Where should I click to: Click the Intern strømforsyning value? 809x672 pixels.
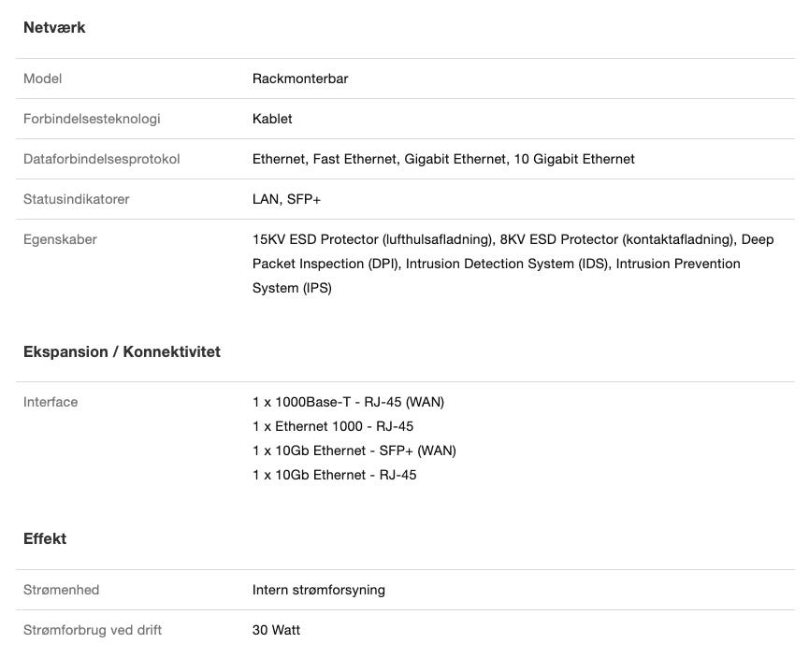(319, 590)
